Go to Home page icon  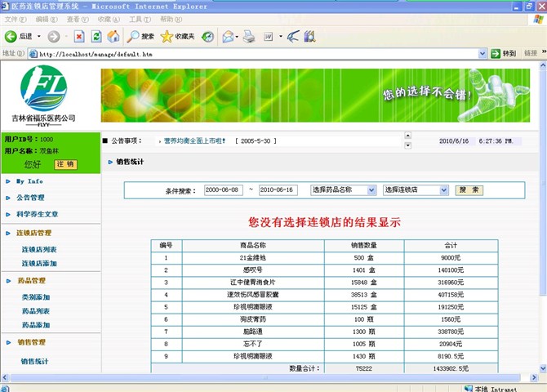coord(113,36)
